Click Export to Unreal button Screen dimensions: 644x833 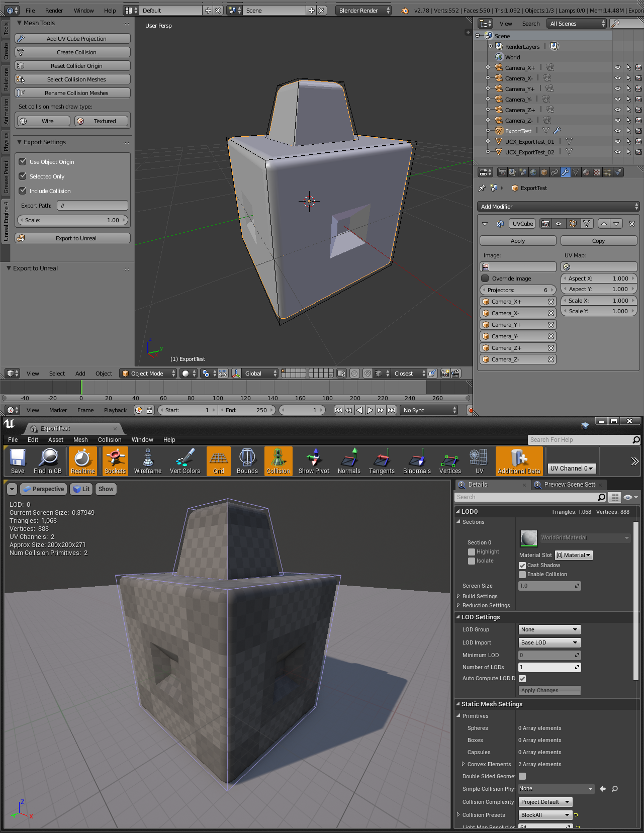coord(73,238)
